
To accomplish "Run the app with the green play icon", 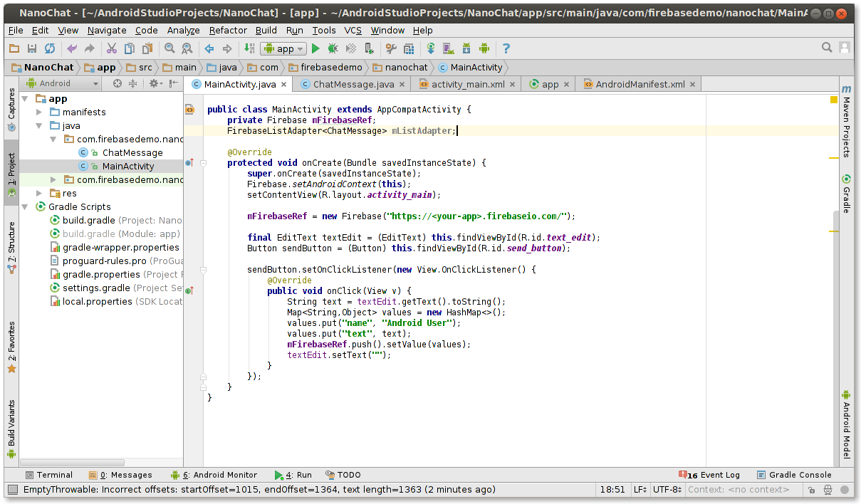I will coord(315,48).
